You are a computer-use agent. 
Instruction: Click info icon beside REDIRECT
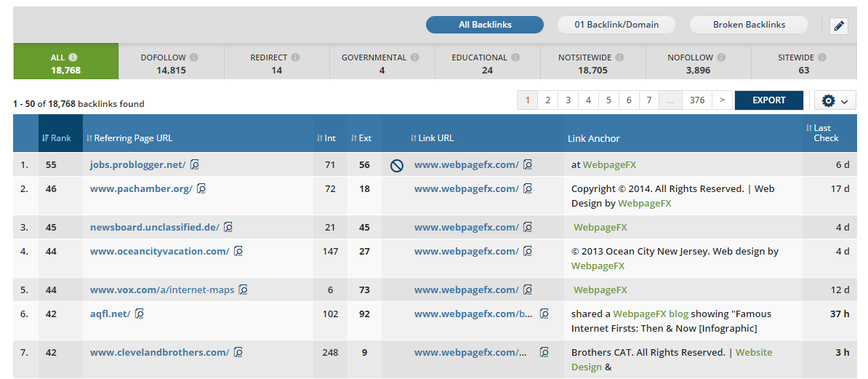pos(296,57)
